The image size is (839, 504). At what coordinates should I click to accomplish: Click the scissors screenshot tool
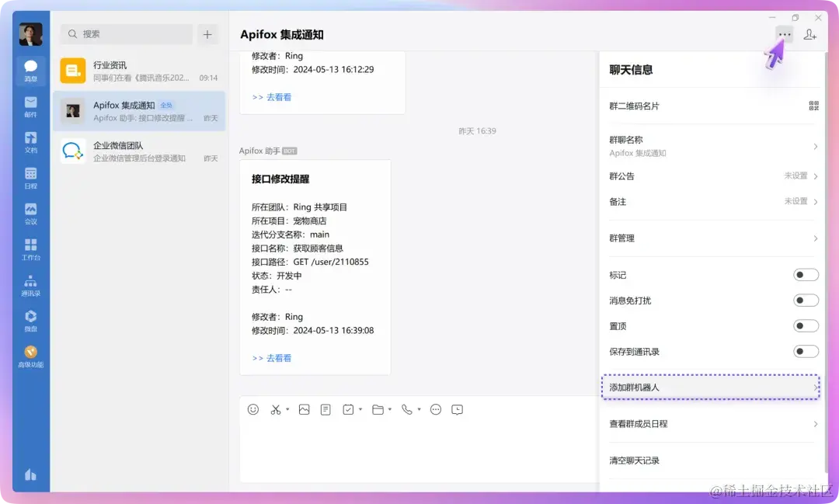coord(276,410)
